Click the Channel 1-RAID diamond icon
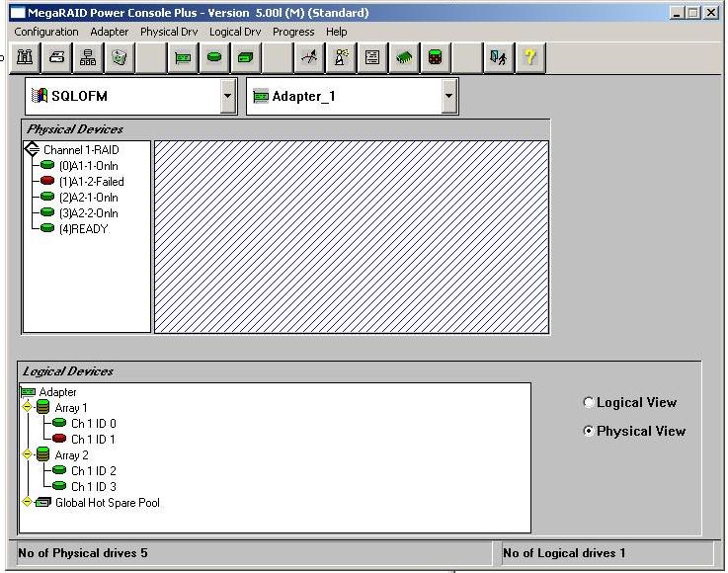 point(32,149)
